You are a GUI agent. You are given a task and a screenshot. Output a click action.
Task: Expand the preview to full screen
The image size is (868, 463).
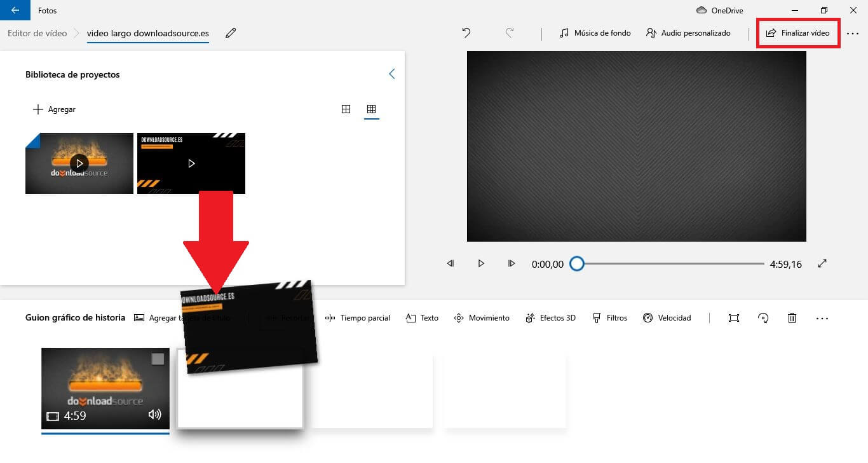tap(822, 263)
